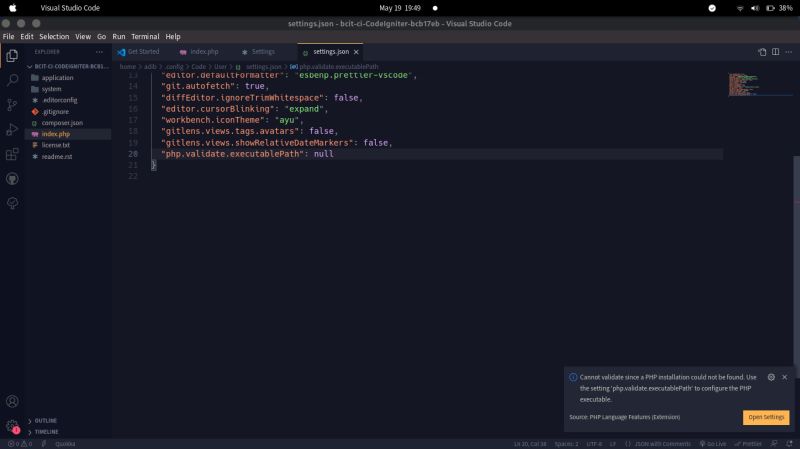Open the Selection menu
This screenshot has width=800, height=449.
tap(54, 37)
